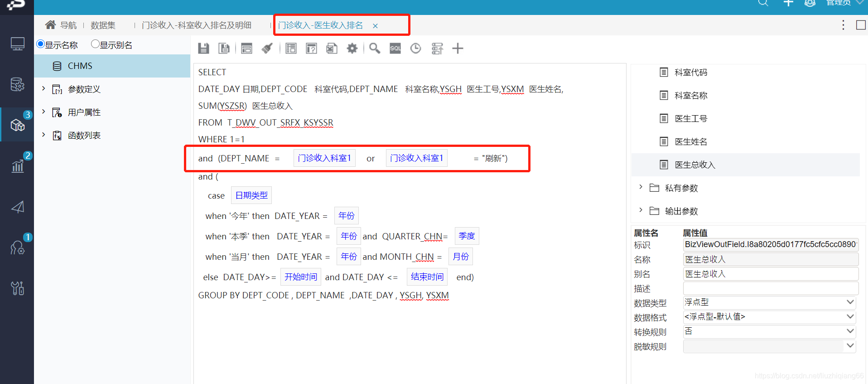Click the plus icon in top bar
The width and height of the screenshot is (868, 384).
click(788, 3)
